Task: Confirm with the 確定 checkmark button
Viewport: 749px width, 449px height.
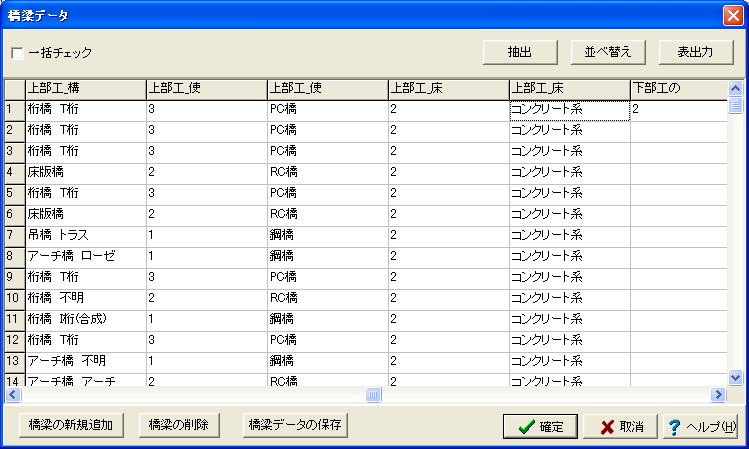Action: (x=540, y=427)
